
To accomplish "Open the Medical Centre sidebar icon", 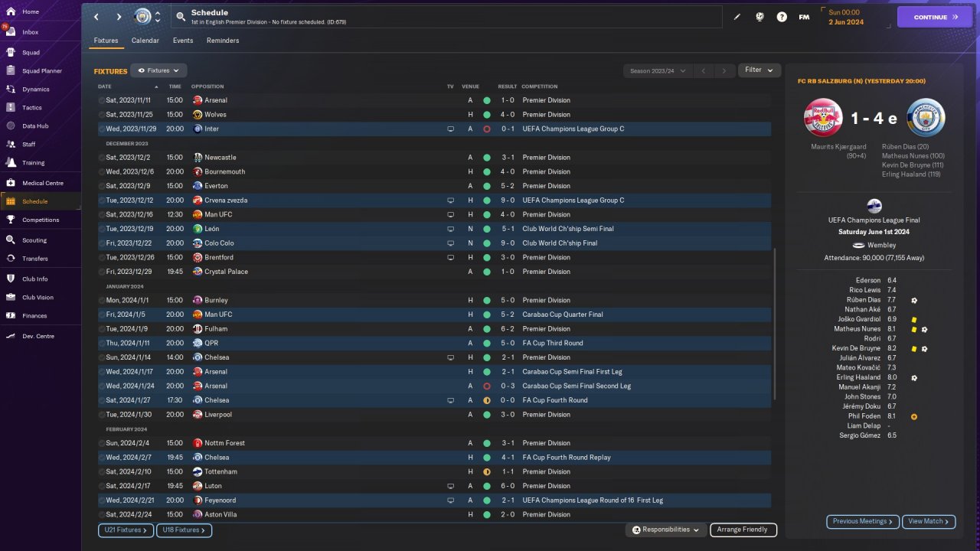I will point(11,183).
